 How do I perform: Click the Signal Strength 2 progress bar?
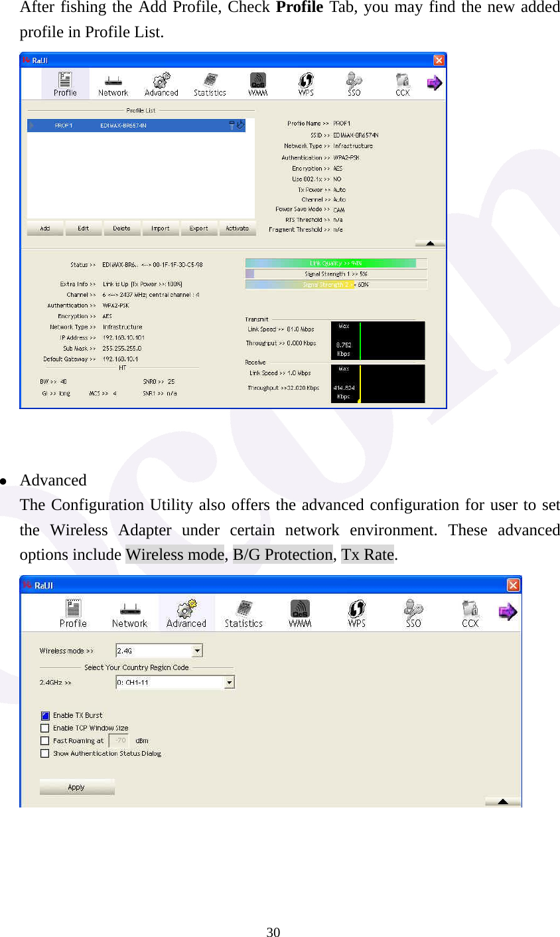tap(336, 286)
